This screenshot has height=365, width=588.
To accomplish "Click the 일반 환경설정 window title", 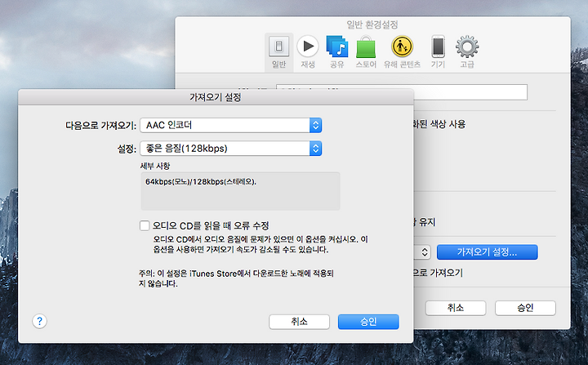I will click(372, 24).
